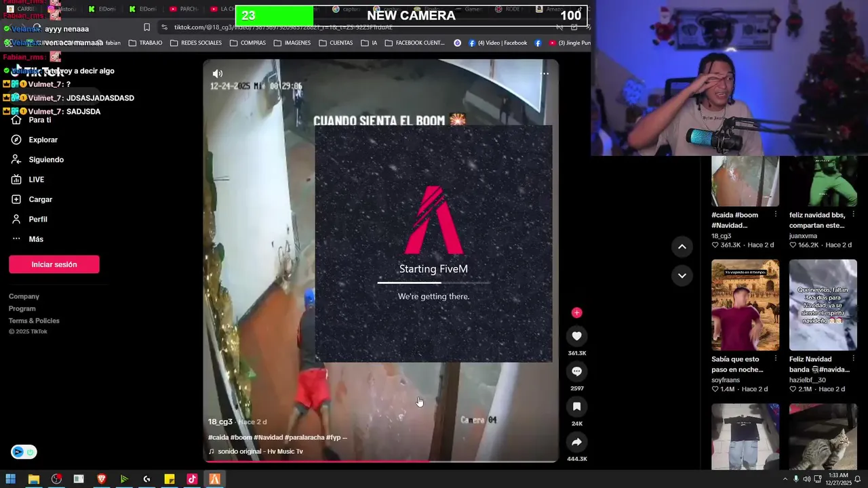Open the FACEBOOK CUENT... bookmarks folder
The height and width of the screenshot is (488, 868).
click(x=415, y=43)
